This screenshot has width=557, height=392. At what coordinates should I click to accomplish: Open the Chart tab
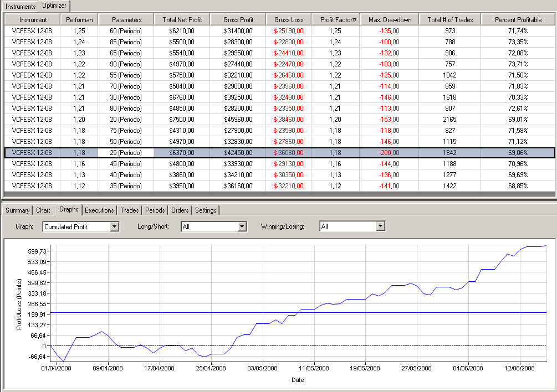point(43,210)
